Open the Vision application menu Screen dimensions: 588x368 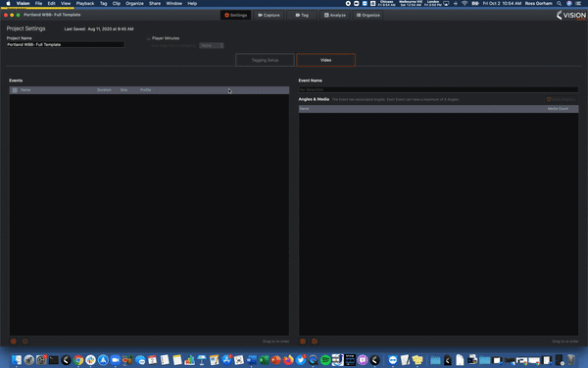(x=23, y=3)
